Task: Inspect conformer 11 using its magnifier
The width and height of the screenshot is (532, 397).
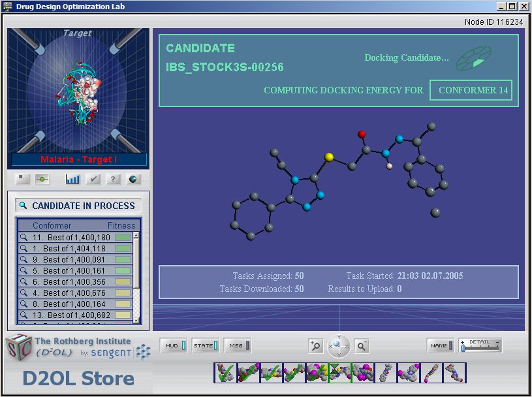Action: [x=23, y=238]
